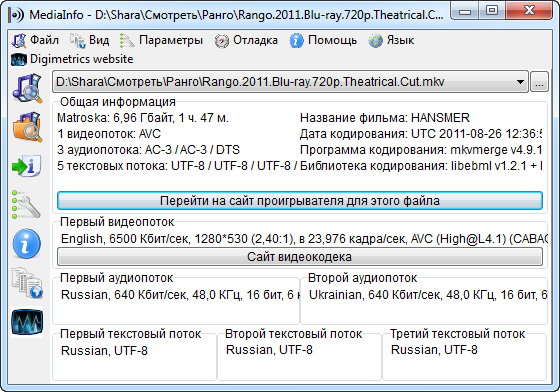Maximize the MediaInfo window
The image size is (560, 392).
point(492,11)
